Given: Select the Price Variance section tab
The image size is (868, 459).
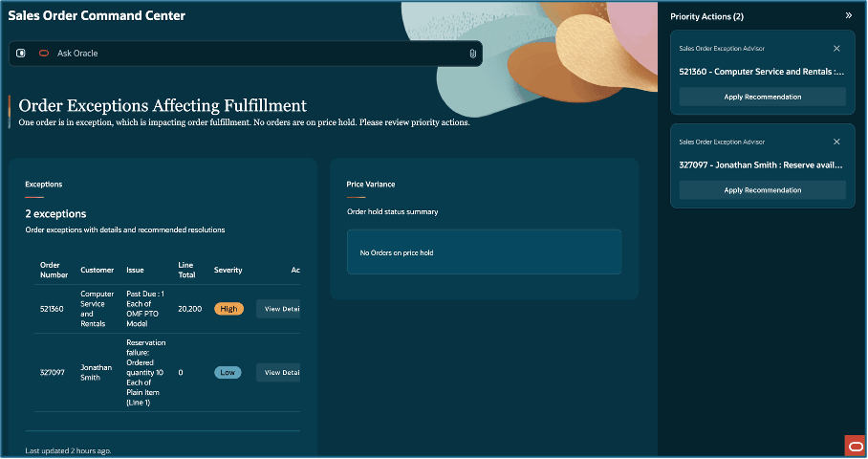Looking at the screenshot, I should coord(370,185).
